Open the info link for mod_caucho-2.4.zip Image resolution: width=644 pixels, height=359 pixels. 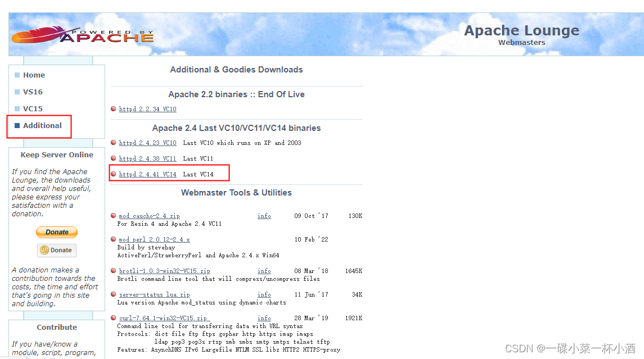pyautogui.click(x=264, y=215)
